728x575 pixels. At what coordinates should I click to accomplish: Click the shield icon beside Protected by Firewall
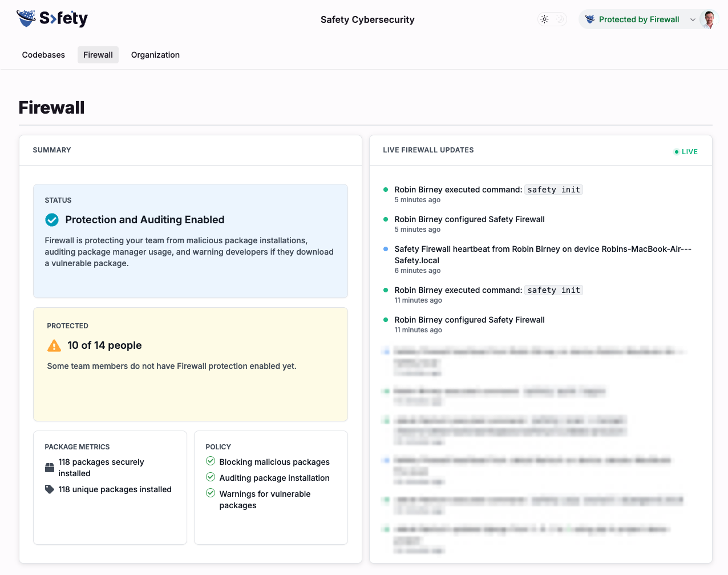click(x=590, y=19)
